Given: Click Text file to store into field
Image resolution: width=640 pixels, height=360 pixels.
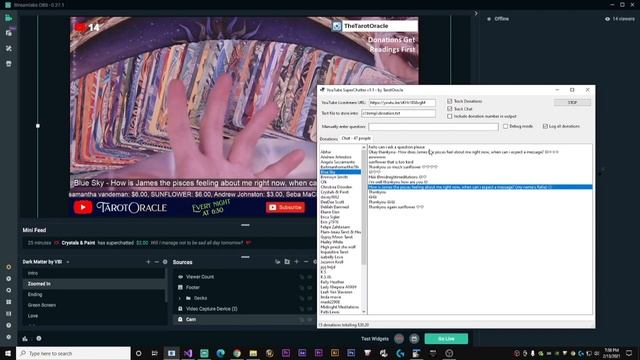Looking at the screenshot, I should coord(398,113).
